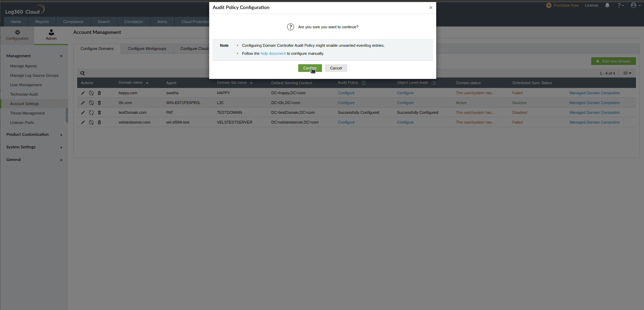Expand the General section
Image resolution: width=644 pixels, height=310 pixels.
click(34, 160)
